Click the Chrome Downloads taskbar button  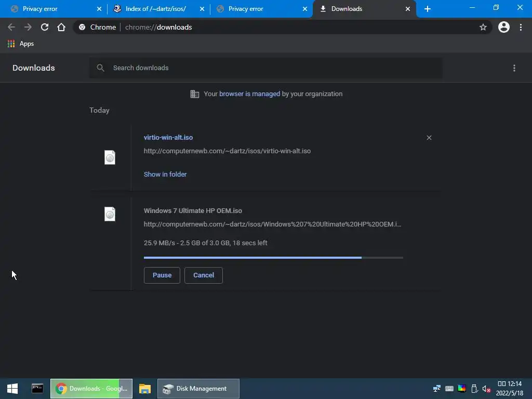pyautogui.click(x=91, y=389)
